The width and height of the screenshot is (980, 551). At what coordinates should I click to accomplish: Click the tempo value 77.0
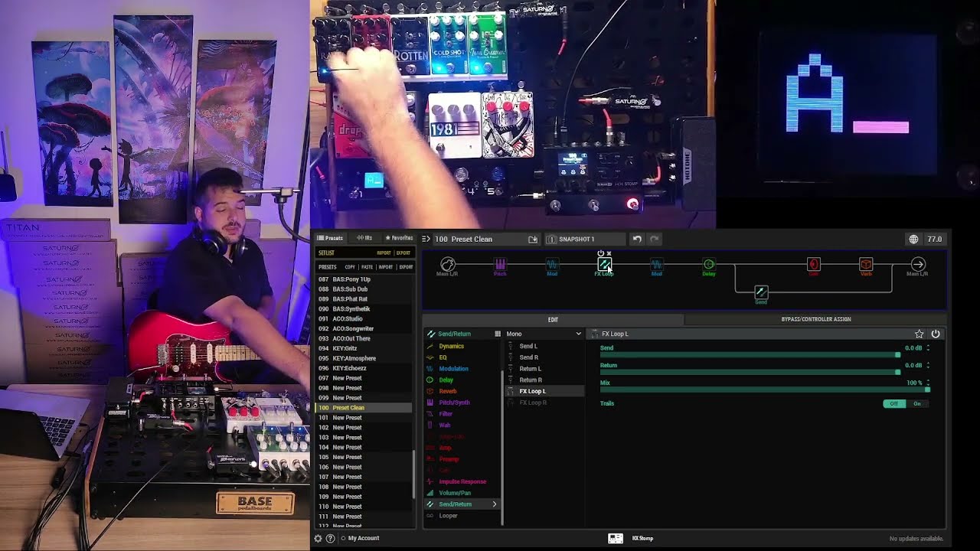click(935, 240)
